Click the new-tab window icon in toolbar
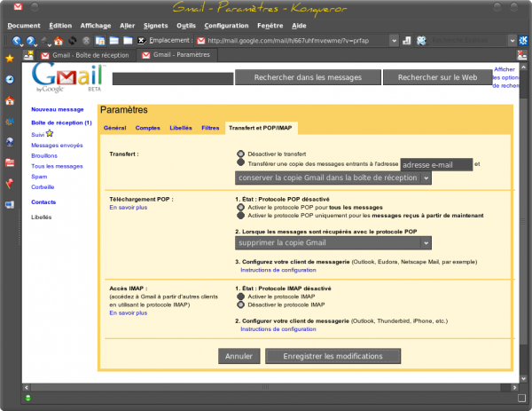532x411 pixels. click(x=99, y=41)
